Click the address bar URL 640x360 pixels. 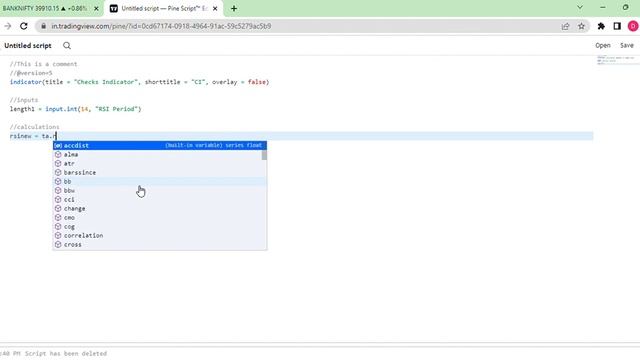click(x=161, y=26)
